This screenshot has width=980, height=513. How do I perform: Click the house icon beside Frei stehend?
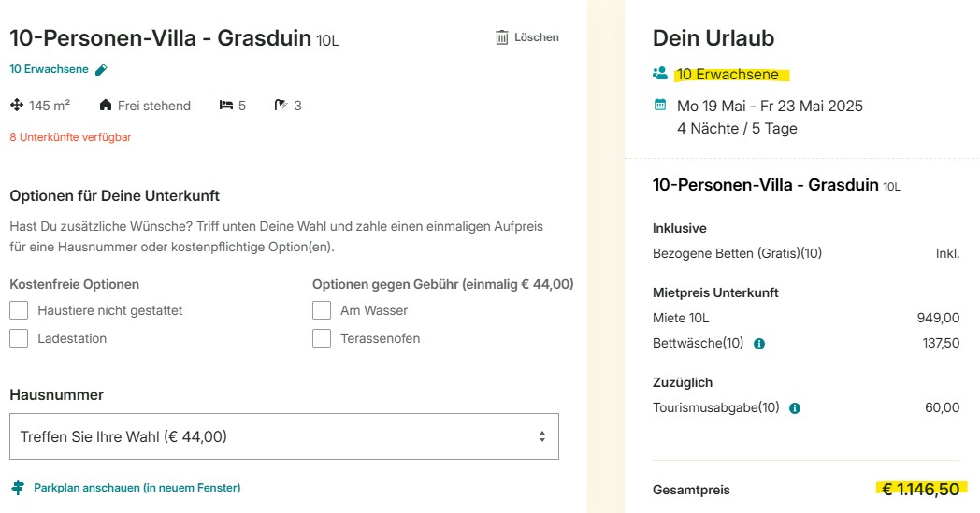[106, 105]
